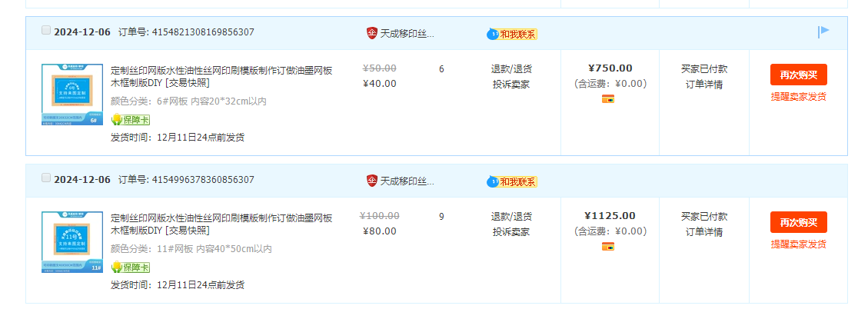This screenshot has height=309, width=868.
Task: Click the 和我联系 chat icon on the second order
Action: coord(512,181)
